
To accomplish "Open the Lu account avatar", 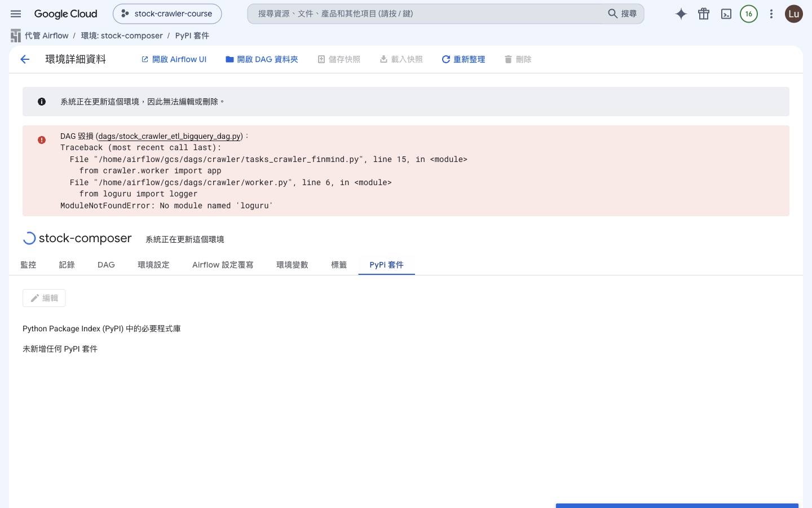I will pos(794,14).
